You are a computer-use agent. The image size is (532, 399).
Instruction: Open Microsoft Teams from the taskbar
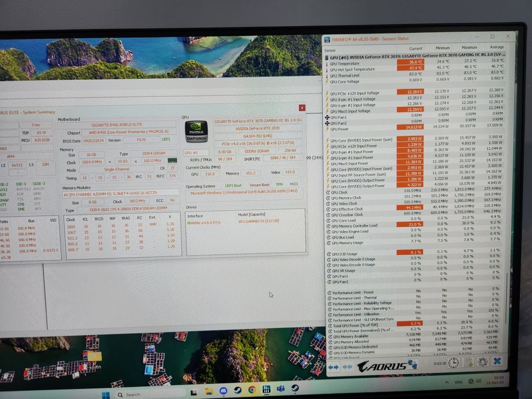(x=281, y=389)
